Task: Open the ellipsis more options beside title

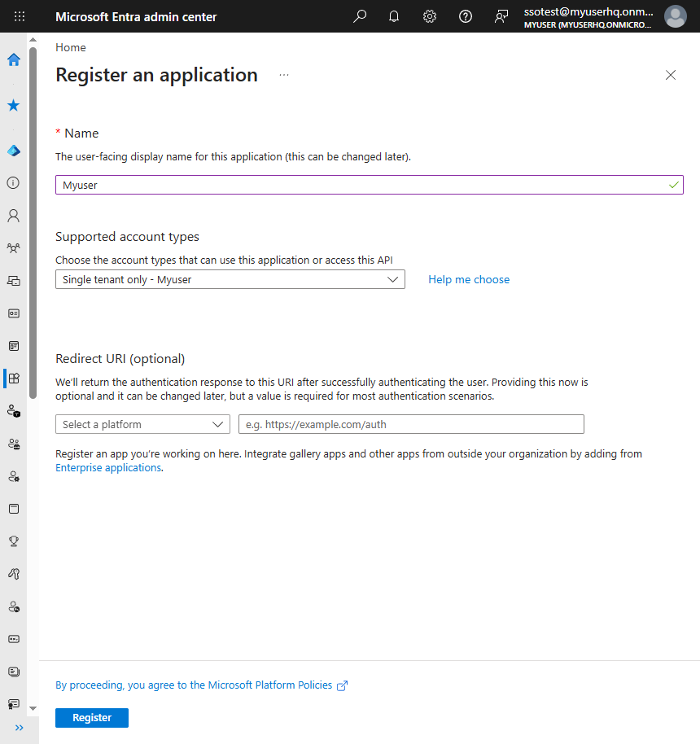Action: point(284,75)
